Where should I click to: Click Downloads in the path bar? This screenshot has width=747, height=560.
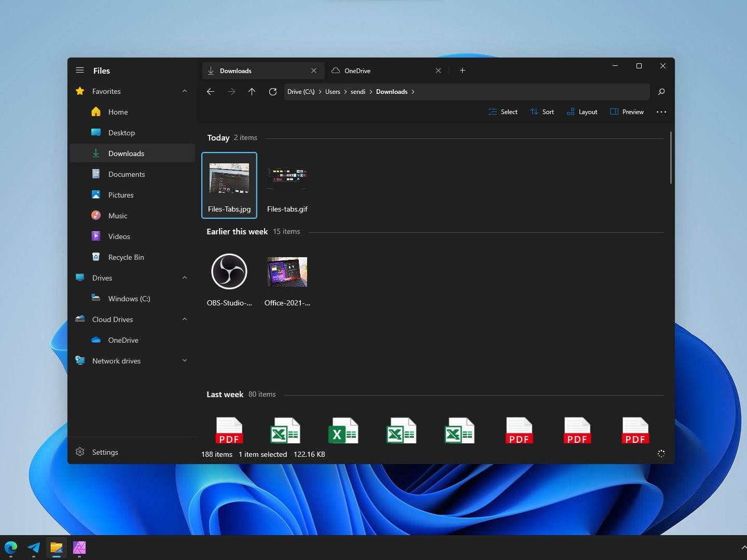[x=392, y=92]
